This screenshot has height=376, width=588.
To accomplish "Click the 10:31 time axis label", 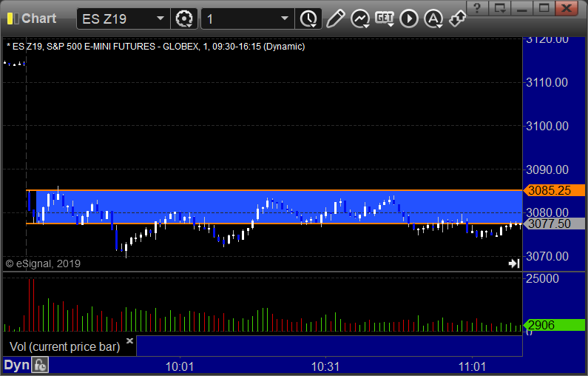I will (x=325, y=366).
